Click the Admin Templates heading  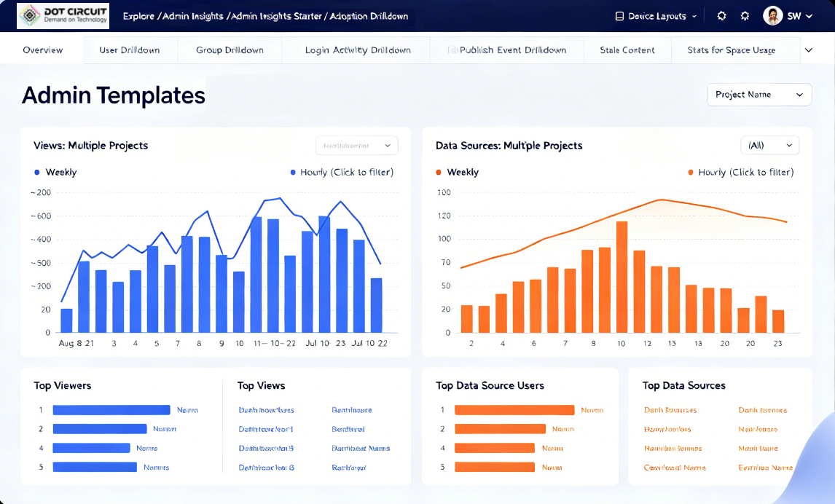coord(114,96)
